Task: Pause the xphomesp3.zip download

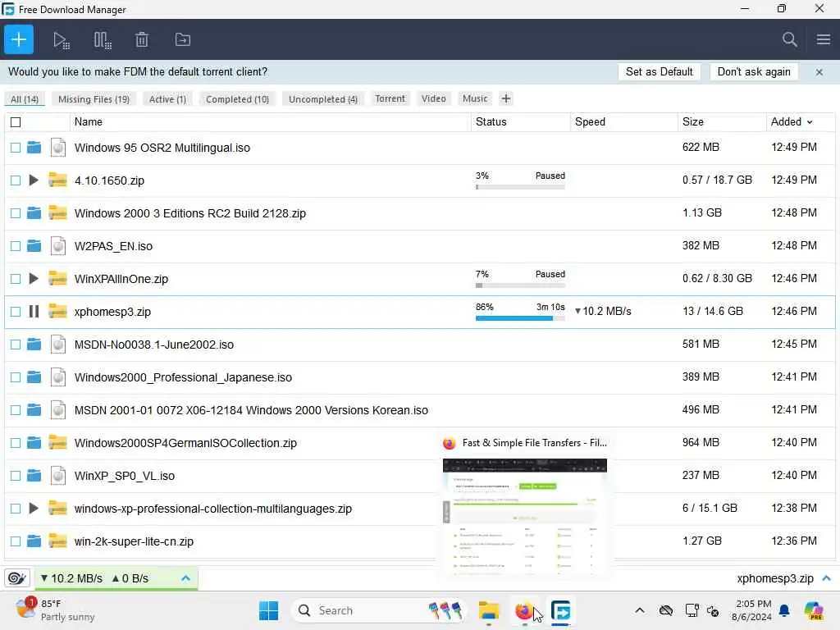Action: 34,311
